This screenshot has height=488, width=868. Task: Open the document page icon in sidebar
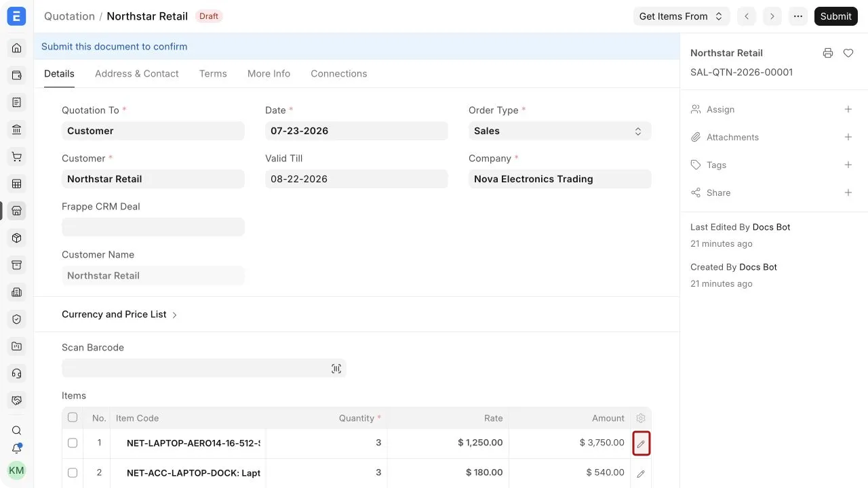pos(17,102)
